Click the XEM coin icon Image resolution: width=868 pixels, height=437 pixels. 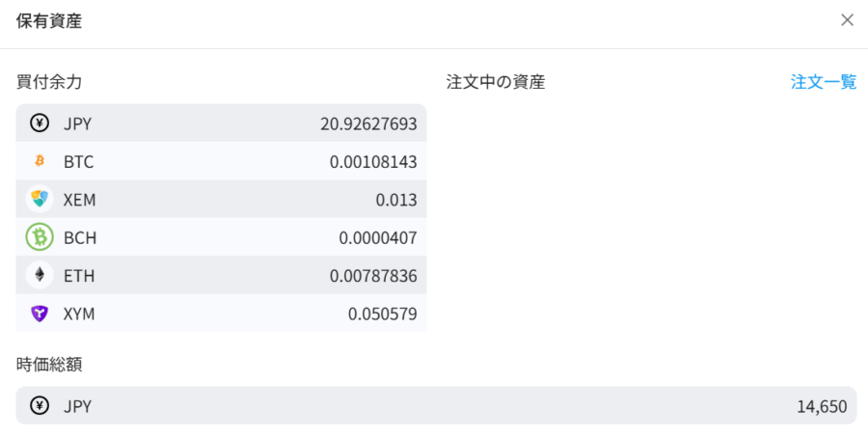[x=40, y=200]
